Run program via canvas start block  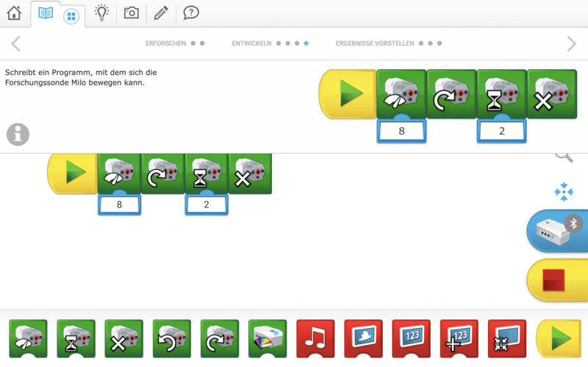pos(73,174)
